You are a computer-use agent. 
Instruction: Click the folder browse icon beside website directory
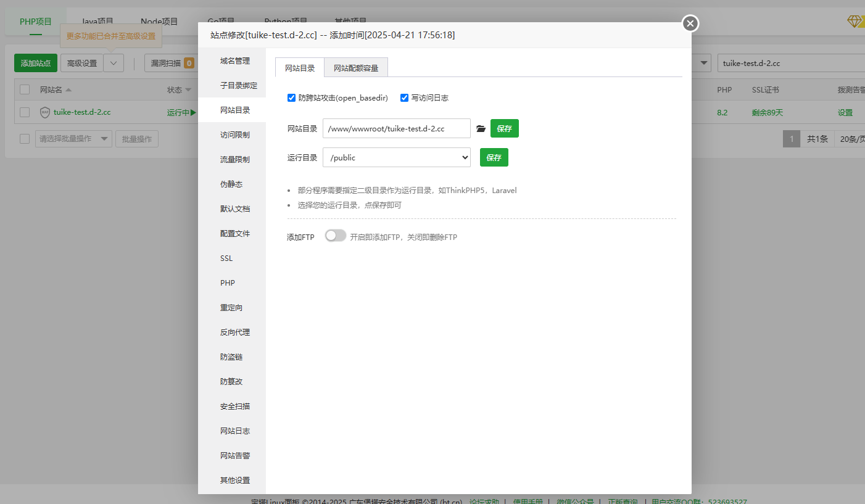(x=481, y=129)
